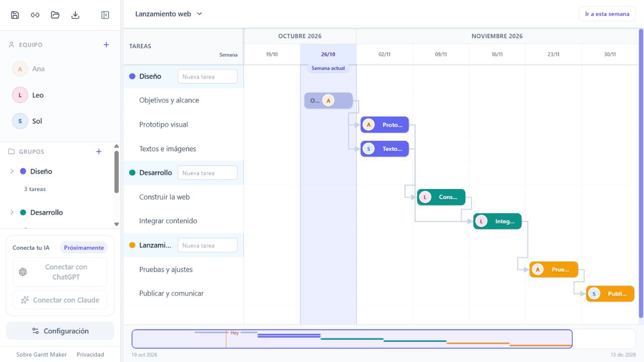644x362 pixels.
Task: Click the ChatGPT logo icon
Action: (23, 272)
